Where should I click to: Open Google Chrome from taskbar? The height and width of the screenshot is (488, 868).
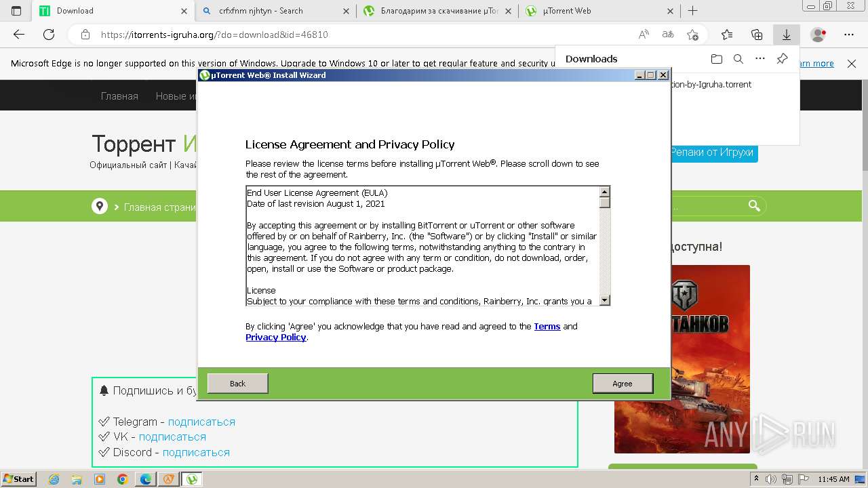pos(123,479)
